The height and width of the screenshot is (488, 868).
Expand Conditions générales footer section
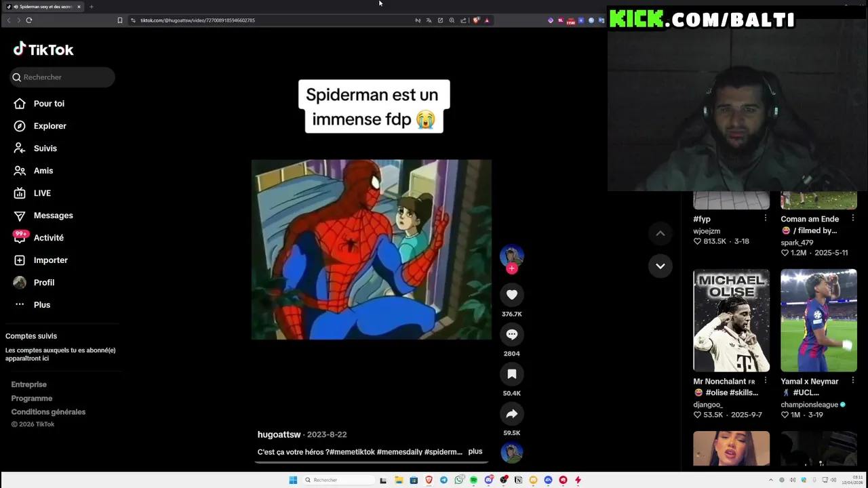tap(48, 412)
